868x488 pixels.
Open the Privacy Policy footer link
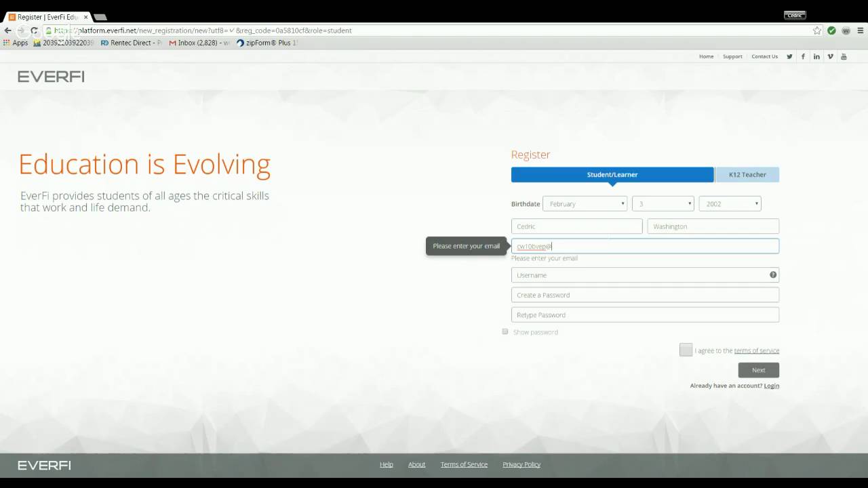(521, 464)
